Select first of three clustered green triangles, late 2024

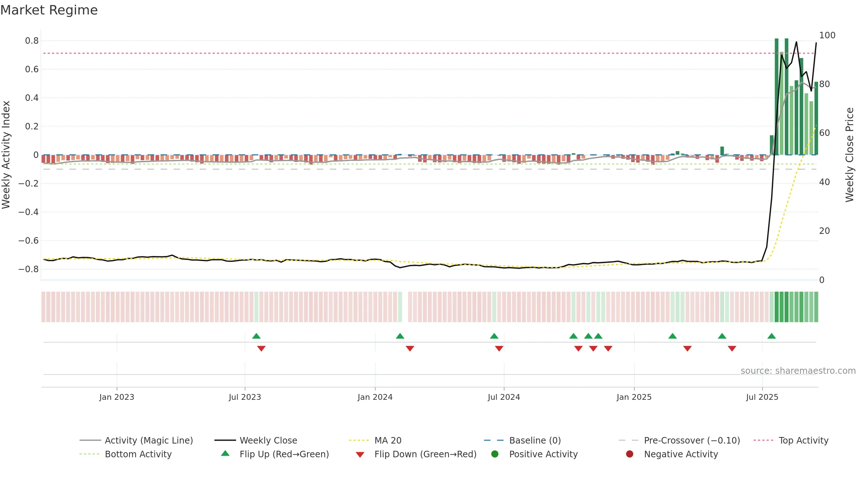[574, 336]
